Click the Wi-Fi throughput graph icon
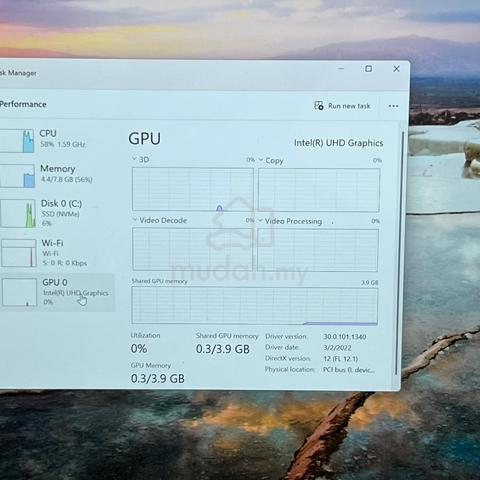 pos(19,253)
